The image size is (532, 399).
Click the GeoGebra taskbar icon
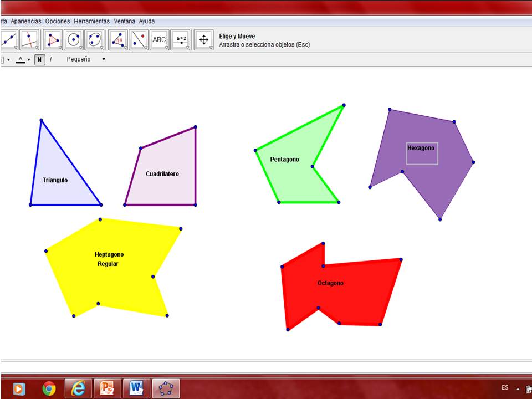point(166,388)
